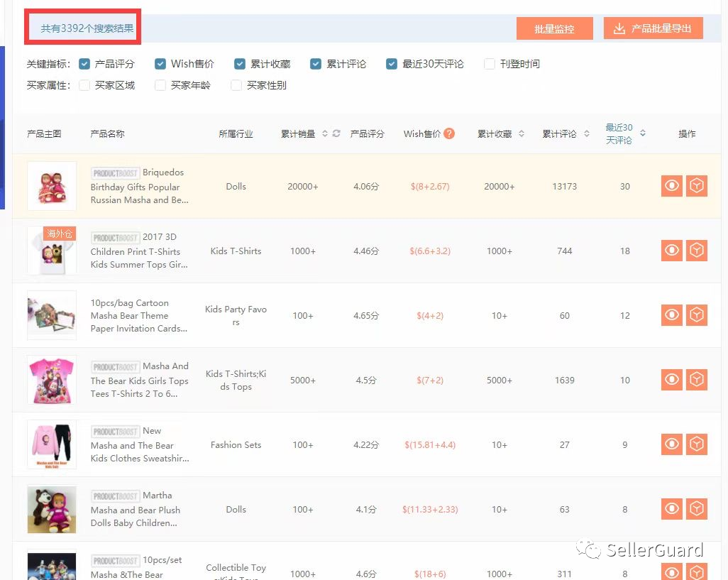Click eye icon for Martha Plush Dolls row

pyautogui.click(x=671, y=509)
